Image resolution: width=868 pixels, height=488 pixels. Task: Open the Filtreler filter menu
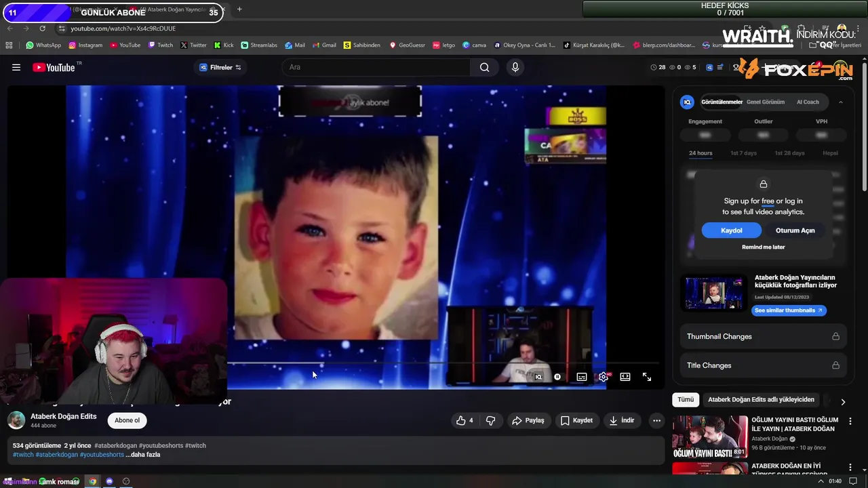[220, 67]
